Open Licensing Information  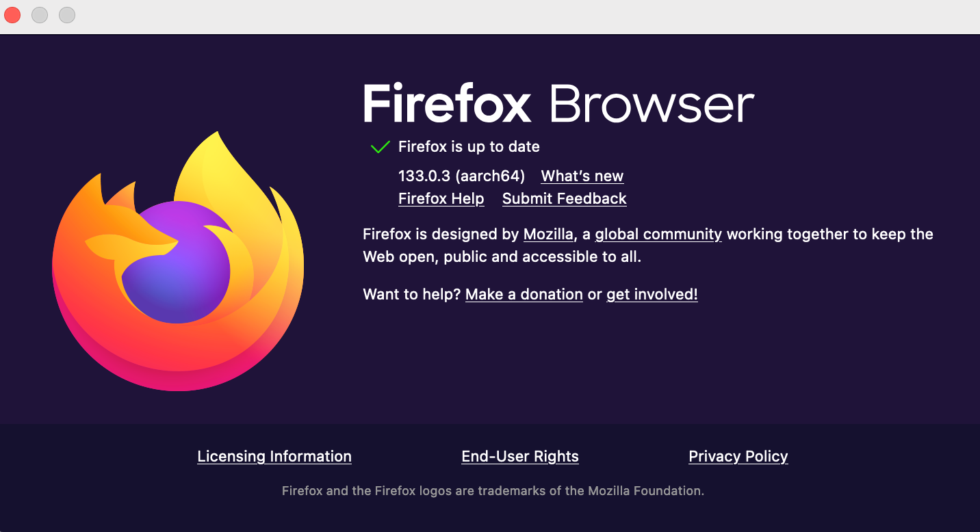point(274,457)
